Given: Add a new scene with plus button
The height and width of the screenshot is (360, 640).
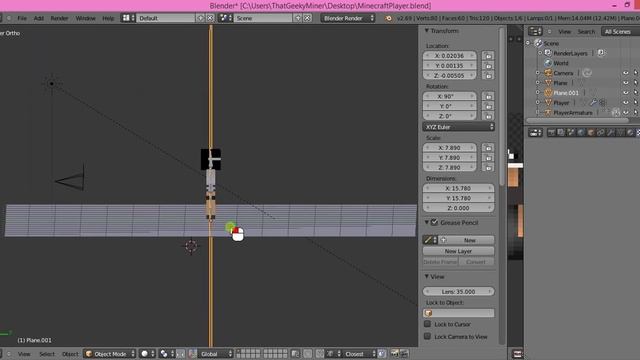Looking at the screenshot, I should (x=298, y=18).
